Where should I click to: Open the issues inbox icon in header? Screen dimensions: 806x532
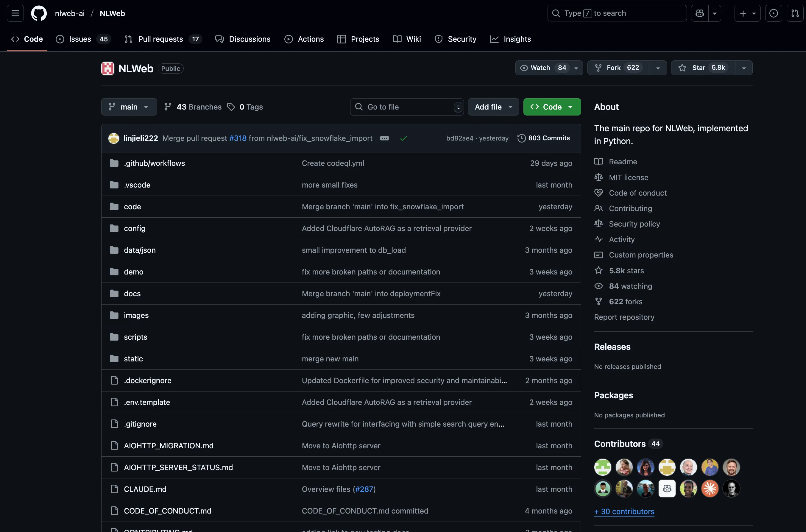coord(774,13)
